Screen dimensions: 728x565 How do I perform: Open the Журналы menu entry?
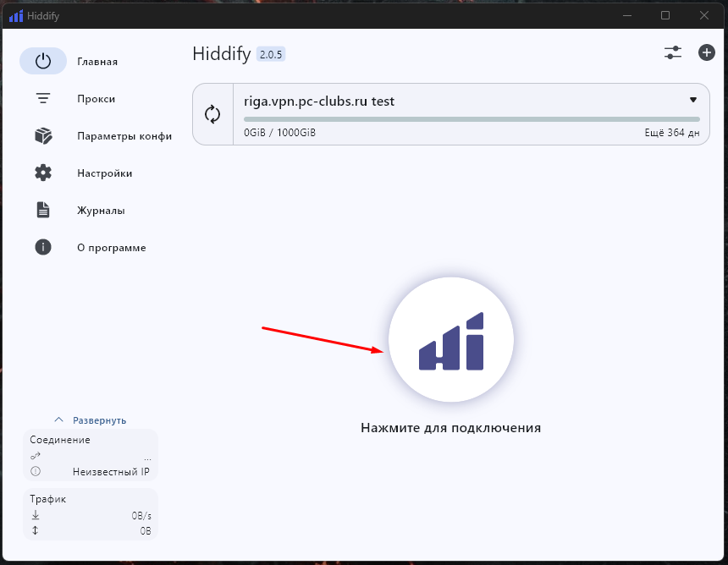101,211
